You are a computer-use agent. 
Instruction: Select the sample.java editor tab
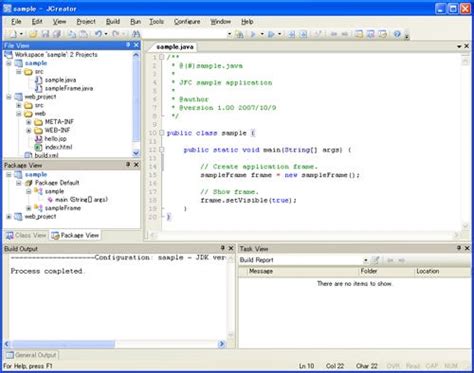175,47
